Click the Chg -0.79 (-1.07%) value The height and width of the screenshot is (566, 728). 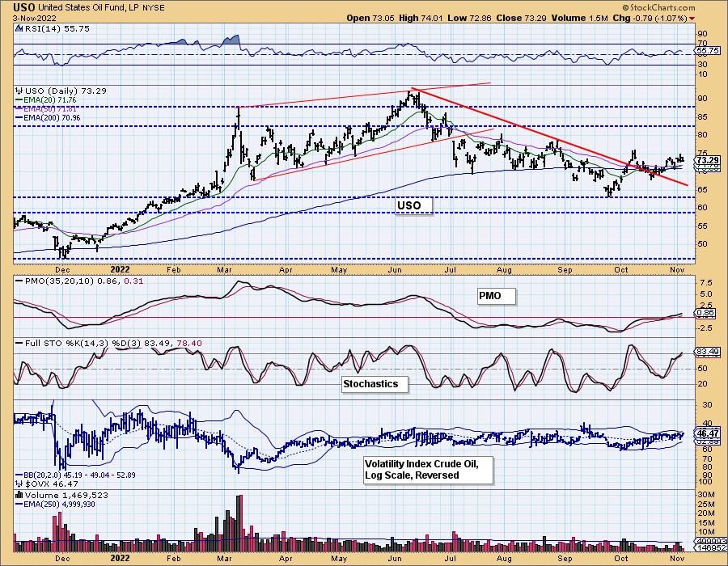[x=650, y=18]
